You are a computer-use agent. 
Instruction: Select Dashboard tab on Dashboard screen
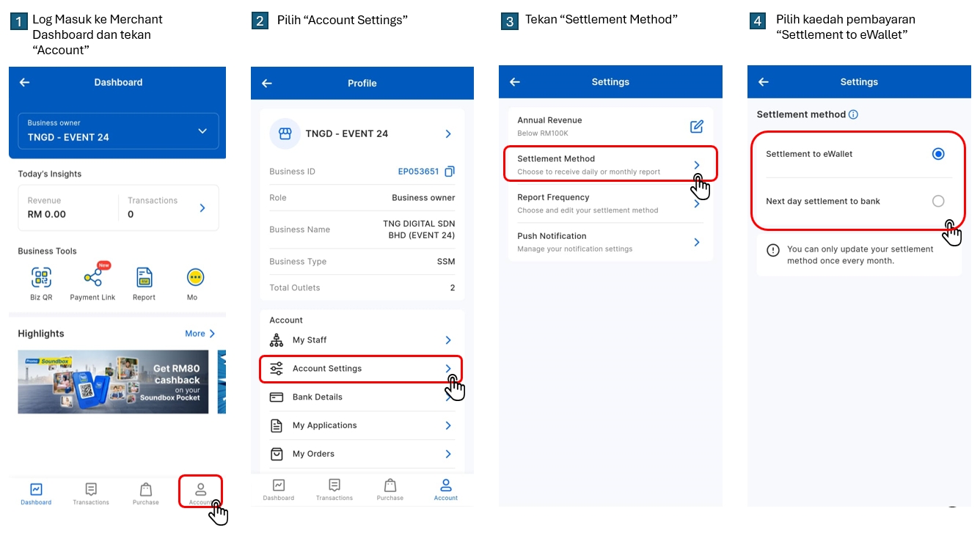click(x=36, y=493)
